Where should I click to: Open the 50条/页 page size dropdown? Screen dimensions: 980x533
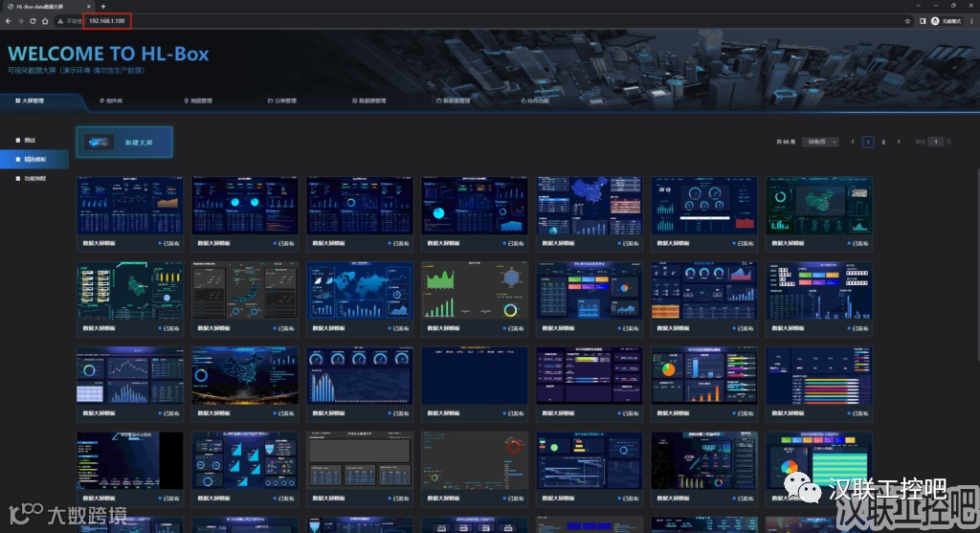(x=820, y=142)
